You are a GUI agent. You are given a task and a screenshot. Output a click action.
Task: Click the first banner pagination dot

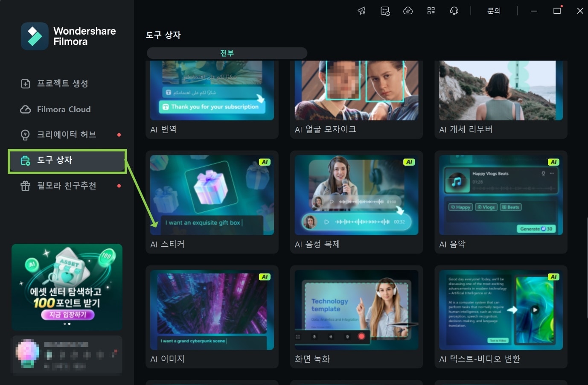(64, 324)
